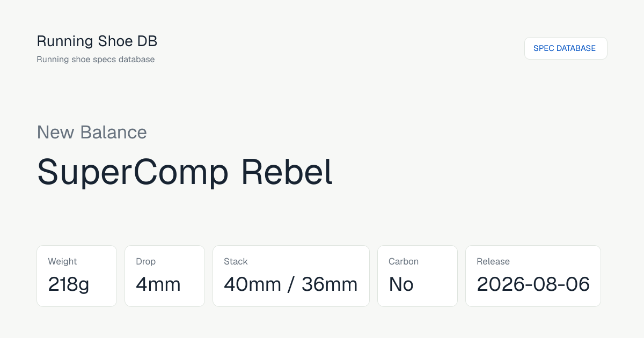This screenshot has width=644, height=338.
Task: Open the Carbon spec card
Action: (418, 276)
